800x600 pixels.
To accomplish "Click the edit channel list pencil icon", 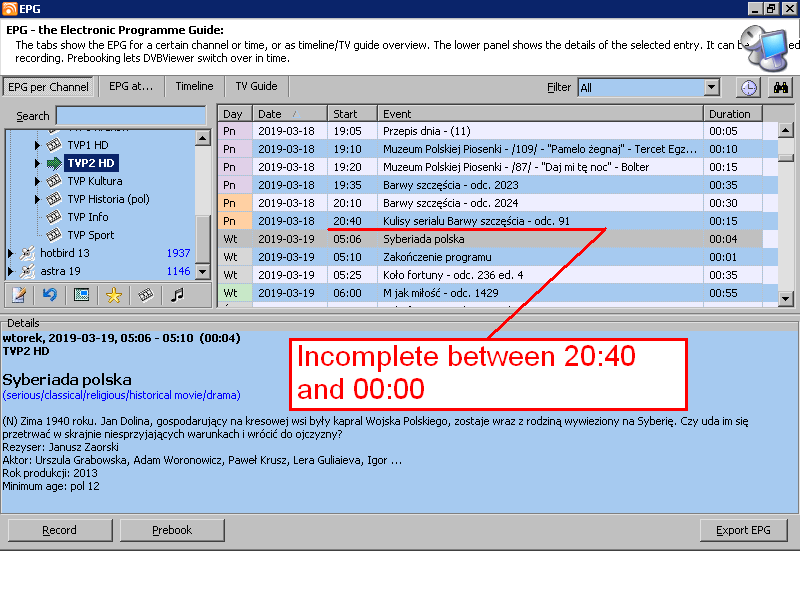I will (x=19, y=295).
